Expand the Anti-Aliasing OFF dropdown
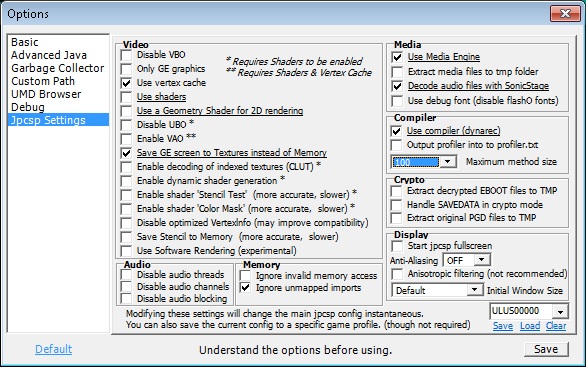 482,260
